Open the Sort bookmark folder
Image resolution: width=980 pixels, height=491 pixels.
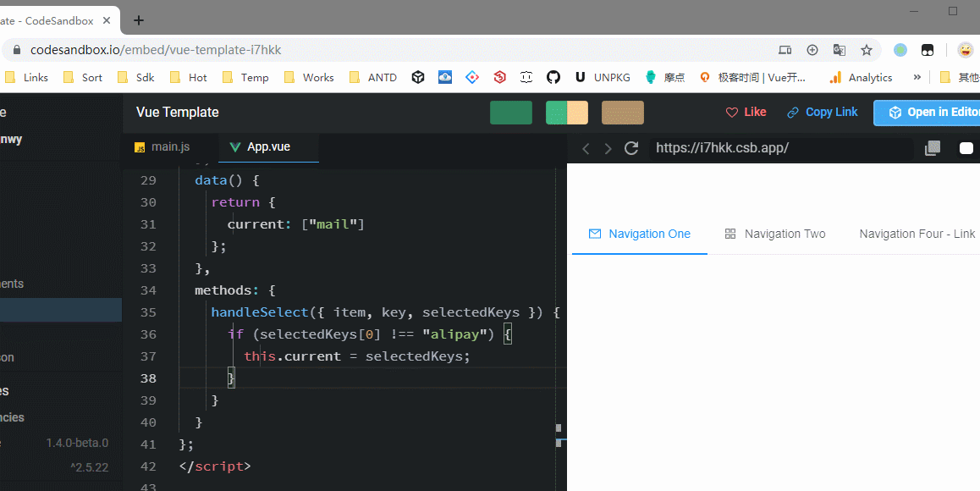84,78
